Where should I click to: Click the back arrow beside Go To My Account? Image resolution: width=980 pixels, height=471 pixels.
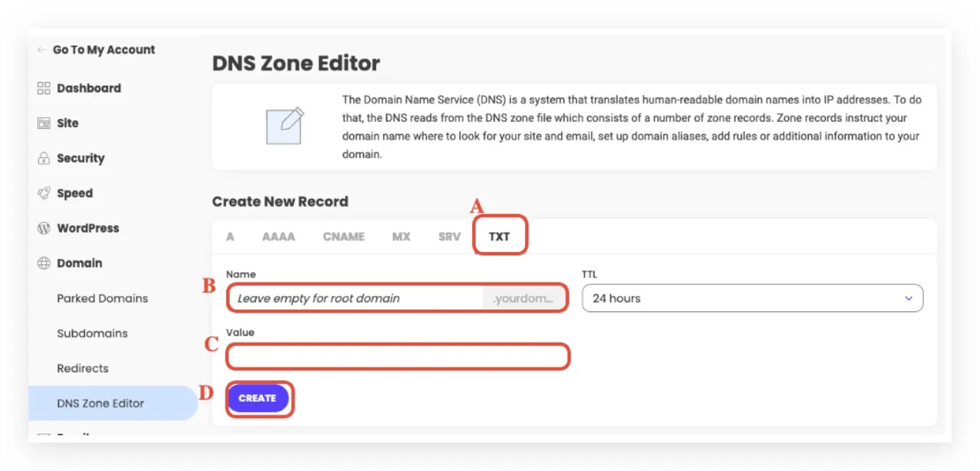[41, 50]
